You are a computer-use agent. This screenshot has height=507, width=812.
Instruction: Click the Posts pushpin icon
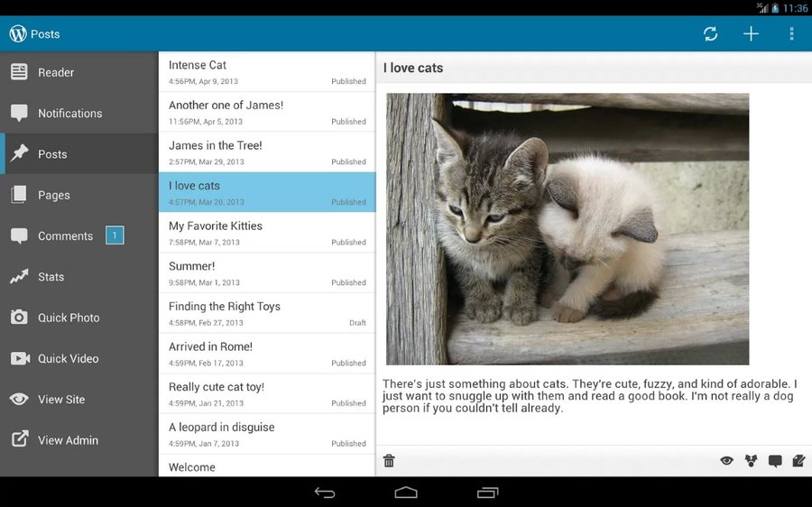(x=19, y=153)
